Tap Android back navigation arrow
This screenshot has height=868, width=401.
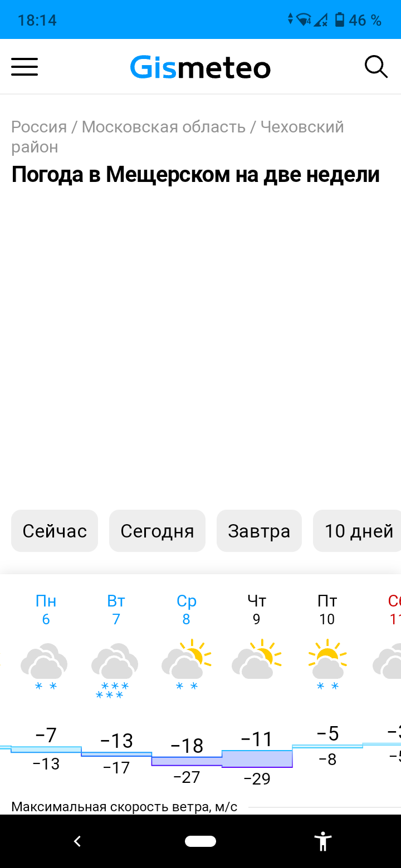click(77, 841)
